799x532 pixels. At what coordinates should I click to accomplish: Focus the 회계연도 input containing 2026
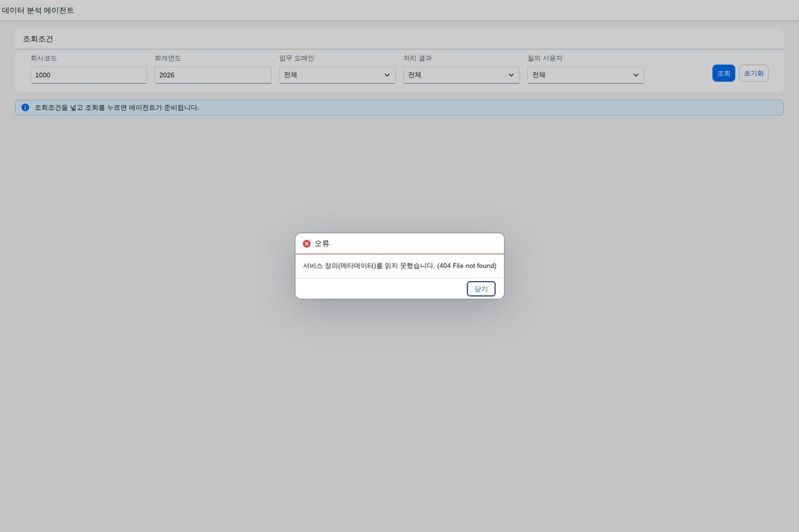(x=213, y=75)
